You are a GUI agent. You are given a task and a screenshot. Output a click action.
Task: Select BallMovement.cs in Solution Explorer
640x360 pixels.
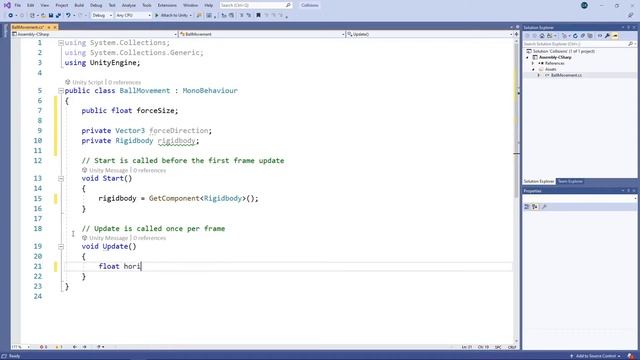pos(566,76)
